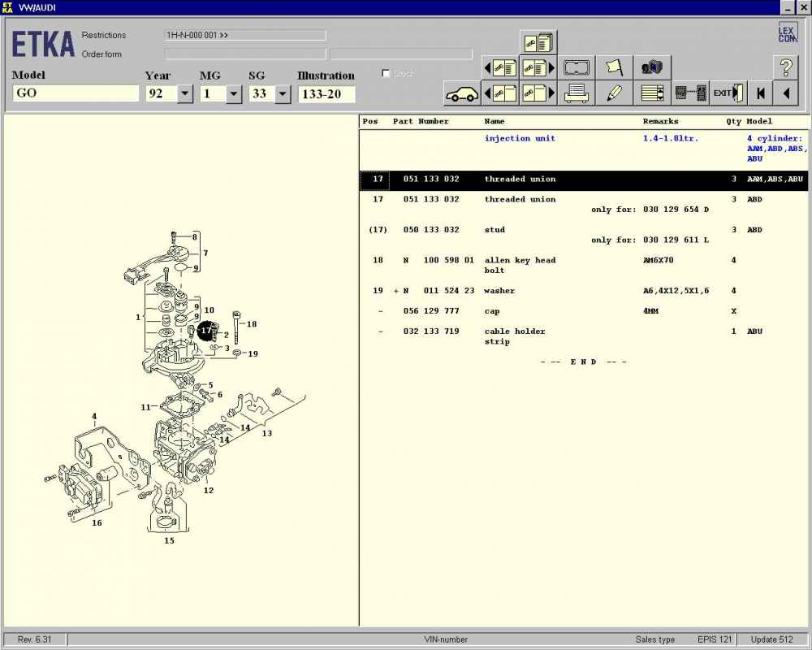This screenshot has width=812, height=650.
Task: Click callout 18 in the diagram
Action: (252, 324)
